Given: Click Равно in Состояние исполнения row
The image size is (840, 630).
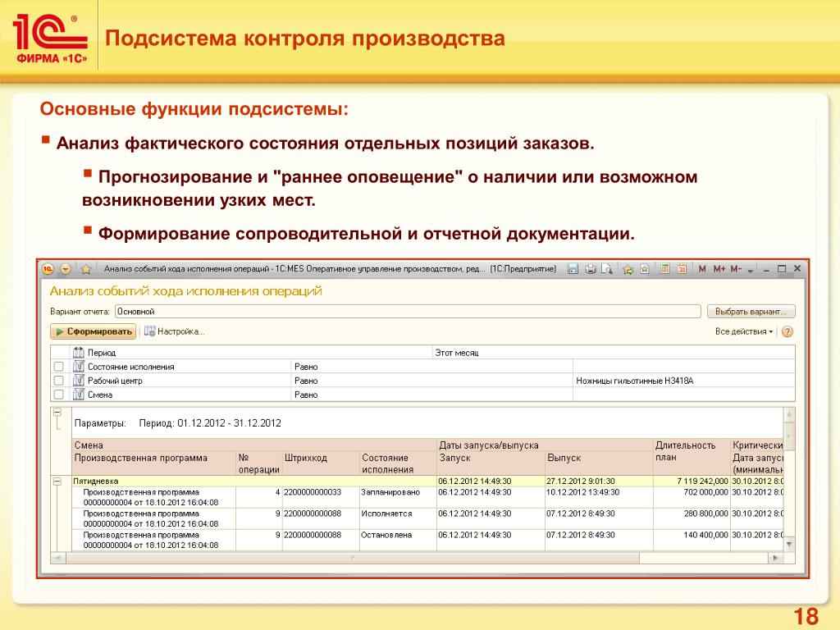Looking at the screenshot, I should click(306, 367).
